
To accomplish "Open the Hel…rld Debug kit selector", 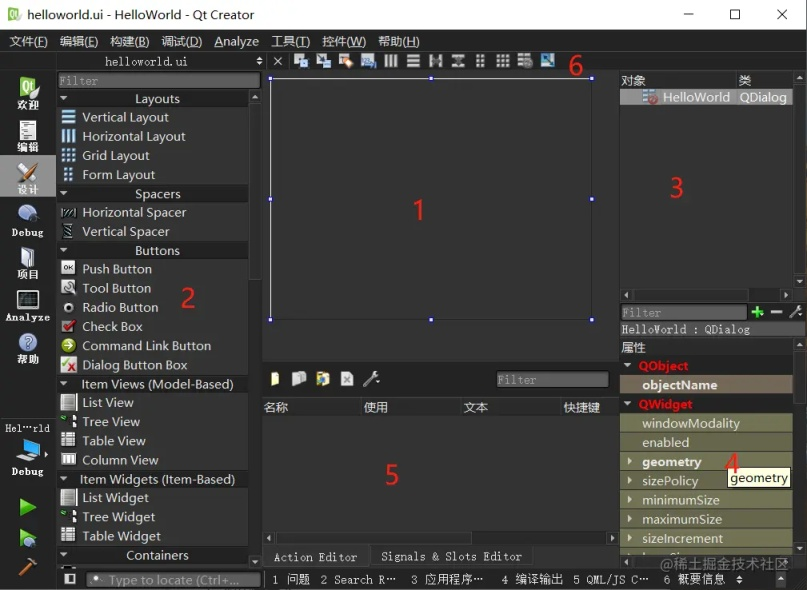I will 28,449.
